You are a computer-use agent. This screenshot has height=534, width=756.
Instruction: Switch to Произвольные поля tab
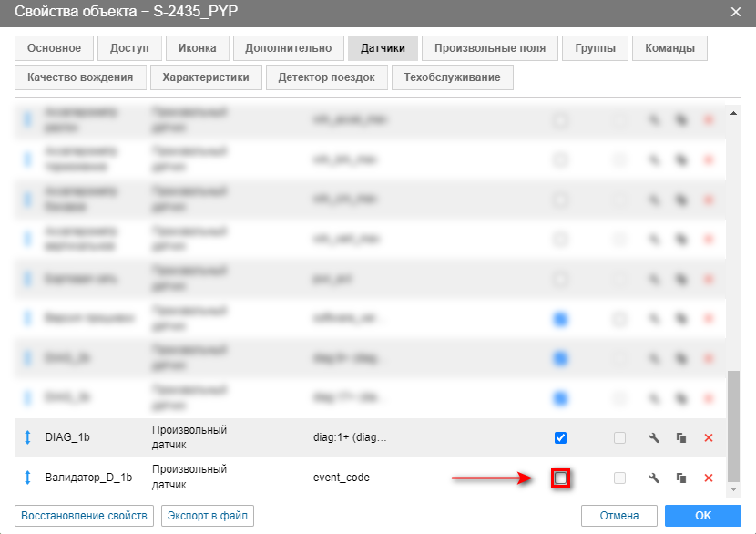click(x=490, y=48)
